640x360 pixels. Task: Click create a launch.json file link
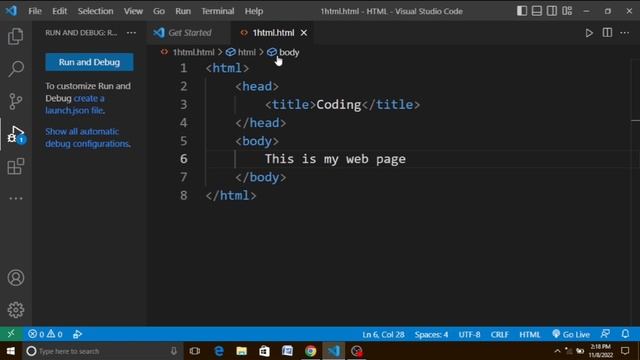pyautogui.click(x=75, y=104)
